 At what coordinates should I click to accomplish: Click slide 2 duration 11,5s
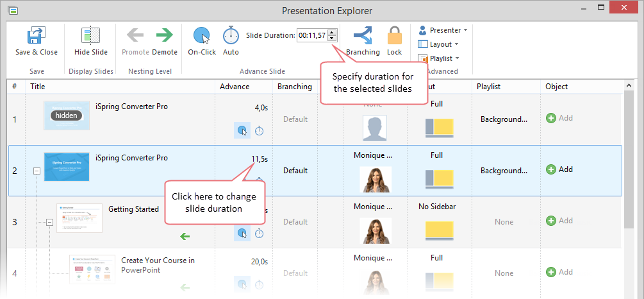pos(260,159)
